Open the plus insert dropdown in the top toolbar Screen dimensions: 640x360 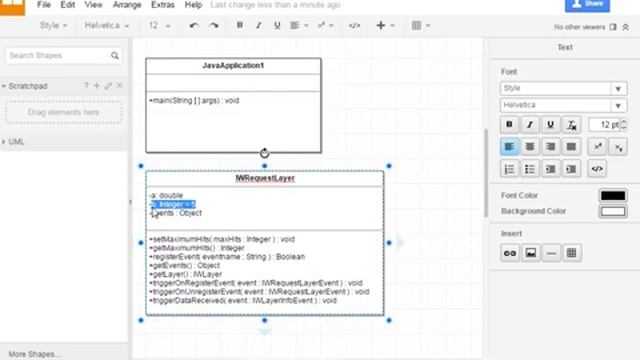click(385, 25)
